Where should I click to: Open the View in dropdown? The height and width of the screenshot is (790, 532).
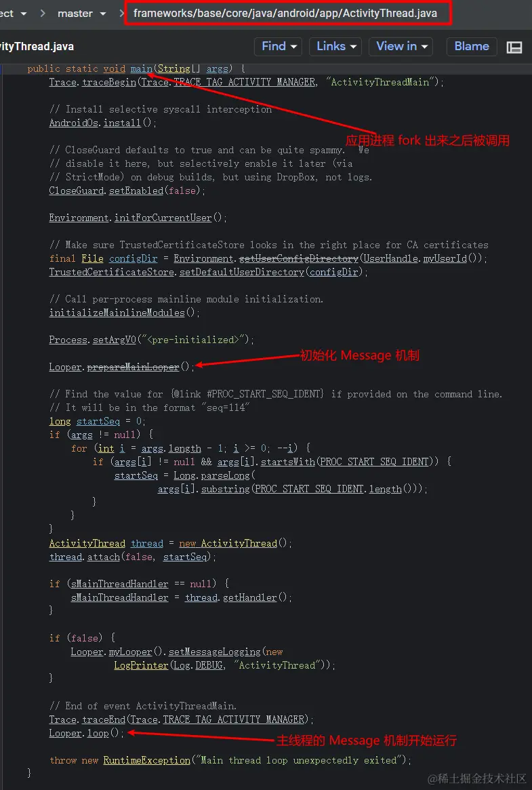pos(401,46)
